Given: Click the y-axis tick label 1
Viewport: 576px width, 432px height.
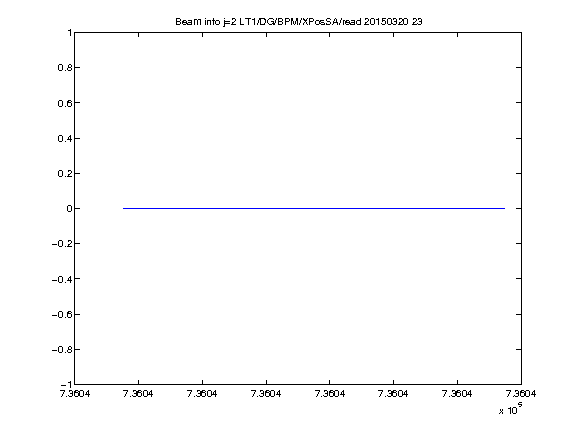Looking at the screenshot, I should click(69, 33).
